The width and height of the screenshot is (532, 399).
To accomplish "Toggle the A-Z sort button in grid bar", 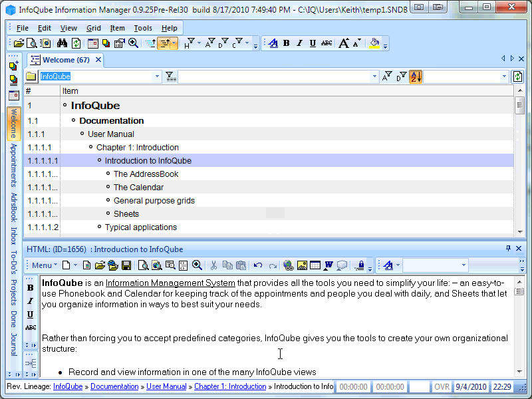I will click(416, 76).
